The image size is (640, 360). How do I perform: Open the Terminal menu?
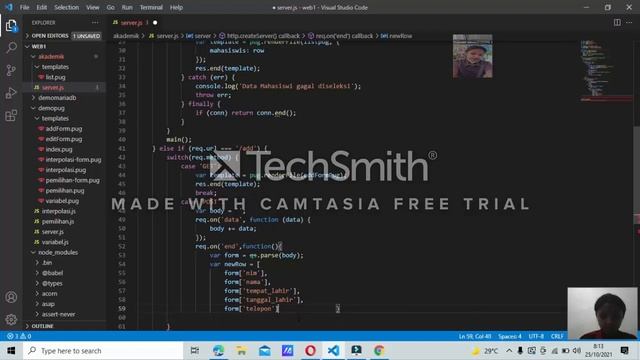coord(151,7)
